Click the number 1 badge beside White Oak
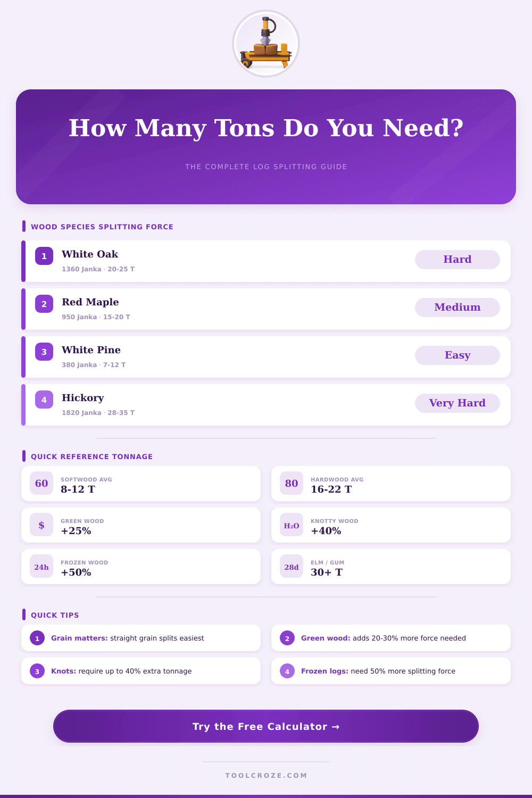The width and height of the screenshot is (532, 798). coord(44,256)
